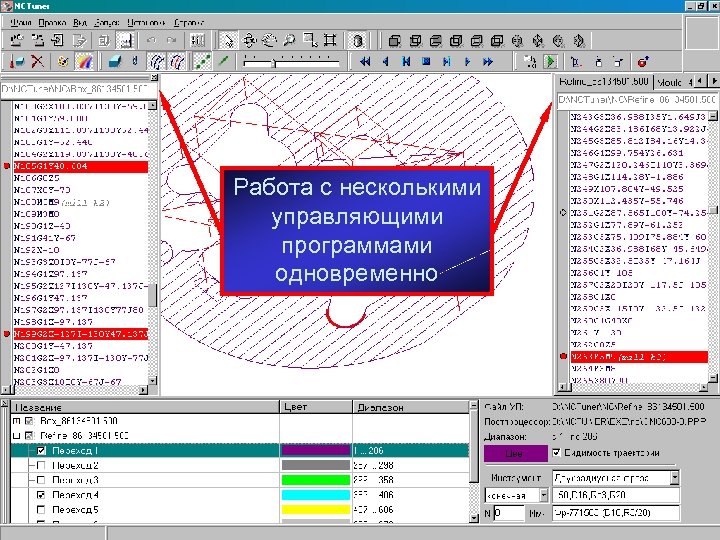Viewport: 720px width, 540px height.
Task: Click the tab scroll right arrow
Action: 714,81
